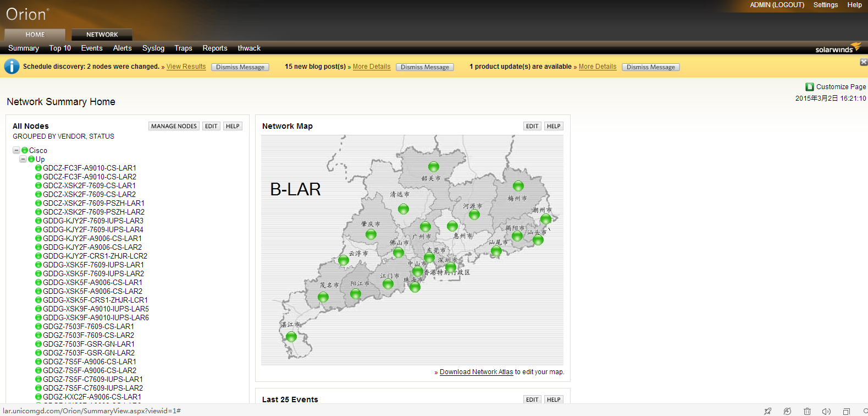The height and width of the screenshot is (416, 868).
Task: Click the trash bin icon in browser status bar
Action: click(x=807, y=411)
